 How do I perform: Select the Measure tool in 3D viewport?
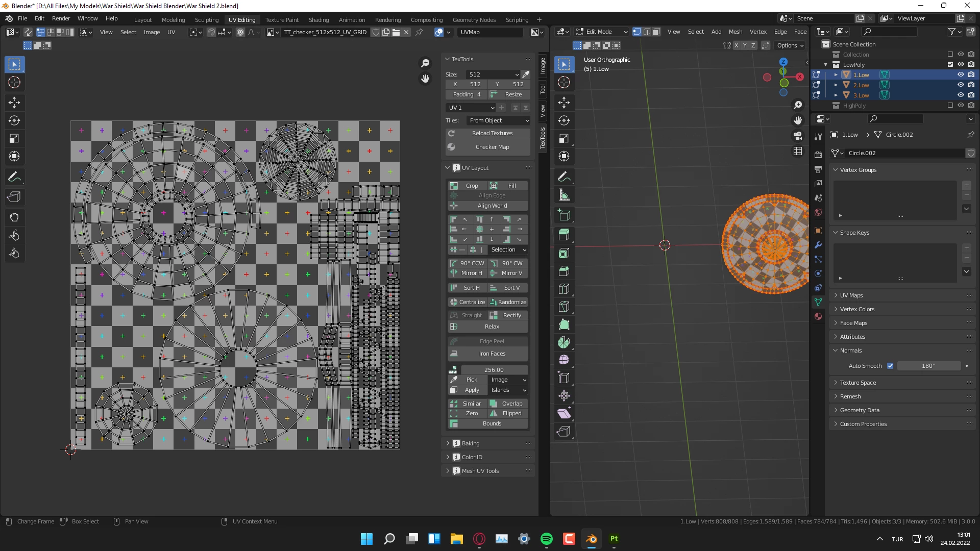564,195
